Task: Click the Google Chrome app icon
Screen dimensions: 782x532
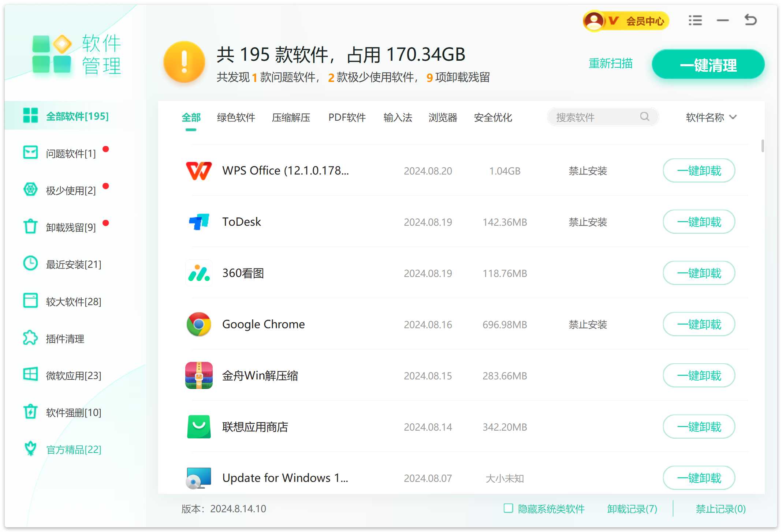Action: tap(199, 324)
